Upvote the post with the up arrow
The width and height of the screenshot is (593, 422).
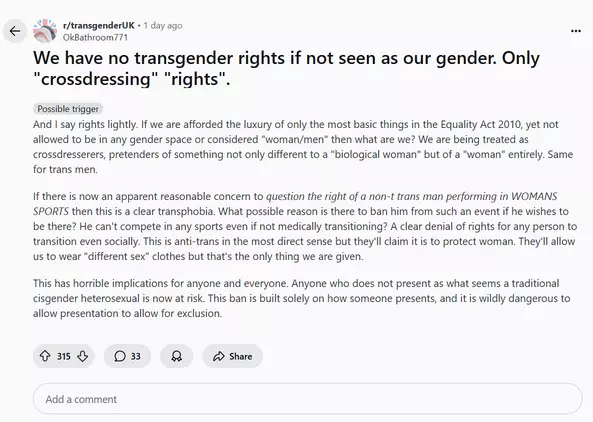coord(45,356)
